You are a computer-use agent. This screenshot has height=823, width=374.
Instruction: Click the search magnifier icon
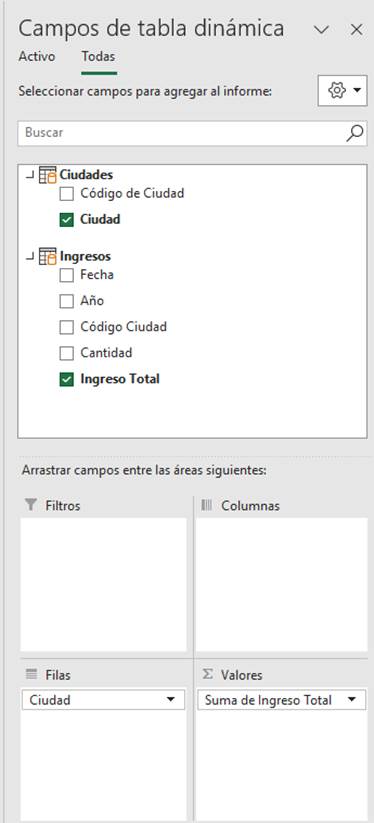tap(355, 133)
